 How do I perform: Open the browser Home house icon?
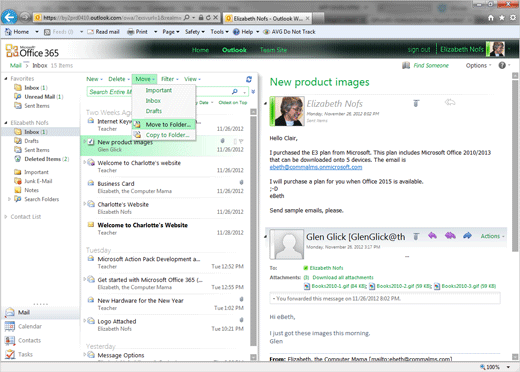pyautogui.click(x=491, y=18)
